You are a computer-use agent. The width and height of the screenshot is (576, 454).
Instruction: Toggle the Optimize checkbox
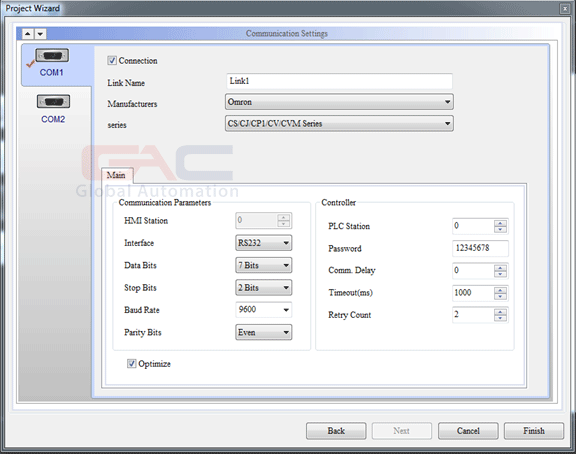pyautogui.click(x=131, y=364)
